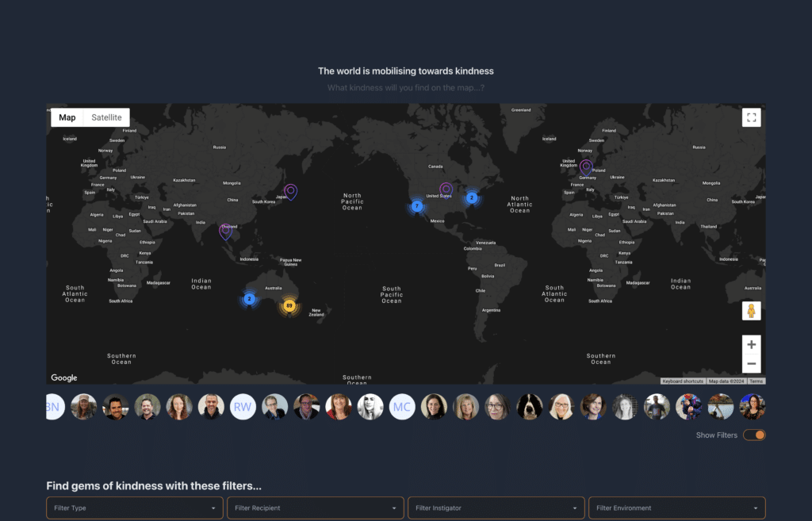
Task: Expand the Filter Type dropdown
Action: tap(134, 508)
